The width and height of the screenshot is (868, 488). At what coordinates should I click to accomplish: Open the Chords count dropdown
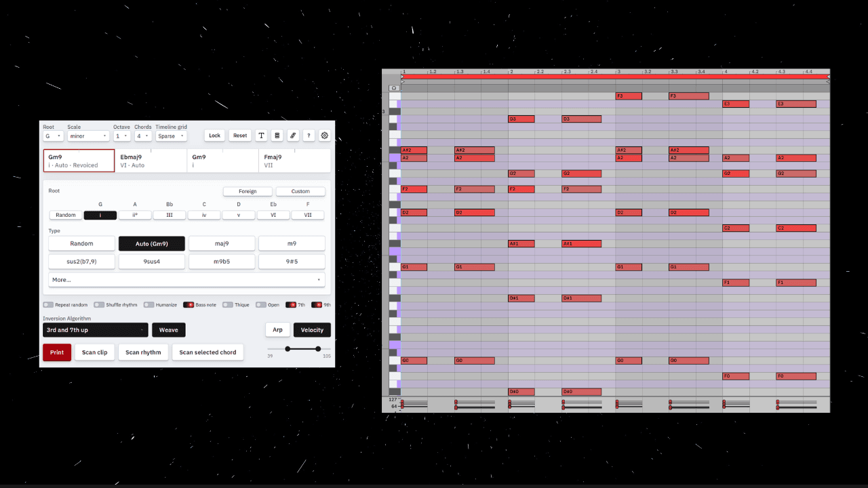[x=143, y=136]
